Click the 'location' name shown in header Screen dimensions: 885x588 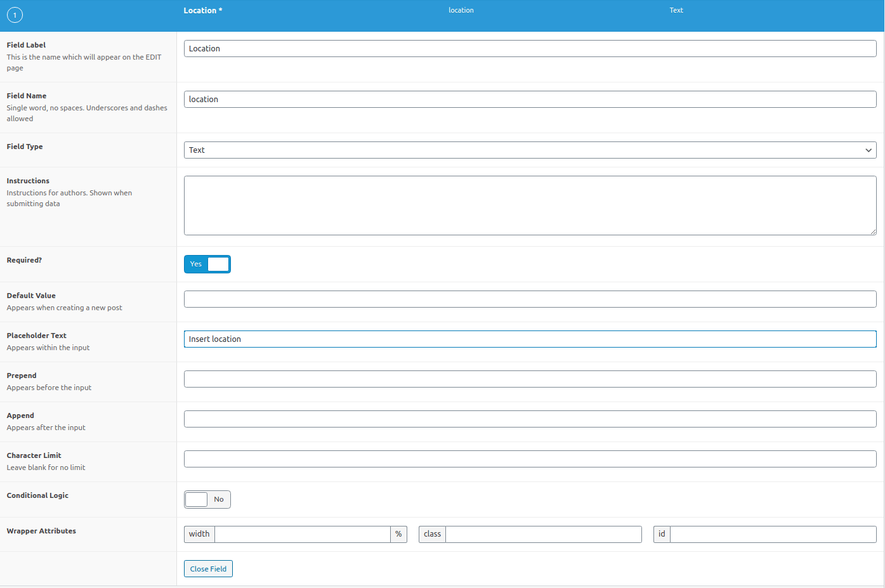pyautogui.click(x=461, y=10)
